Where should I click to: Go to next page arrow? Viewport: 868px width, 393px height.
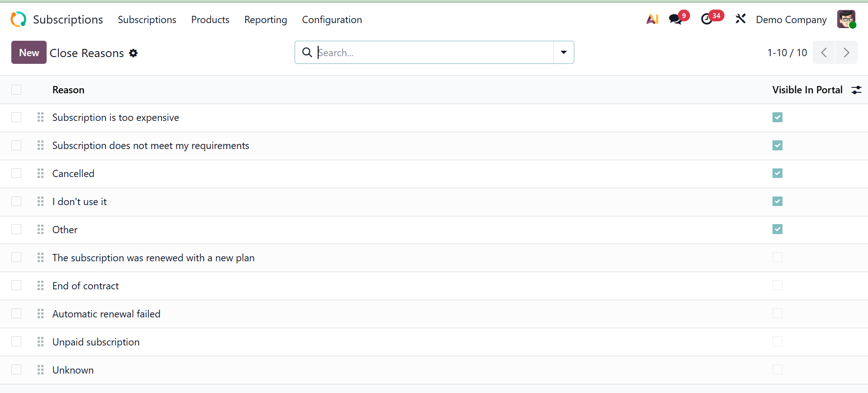point(846,53)
